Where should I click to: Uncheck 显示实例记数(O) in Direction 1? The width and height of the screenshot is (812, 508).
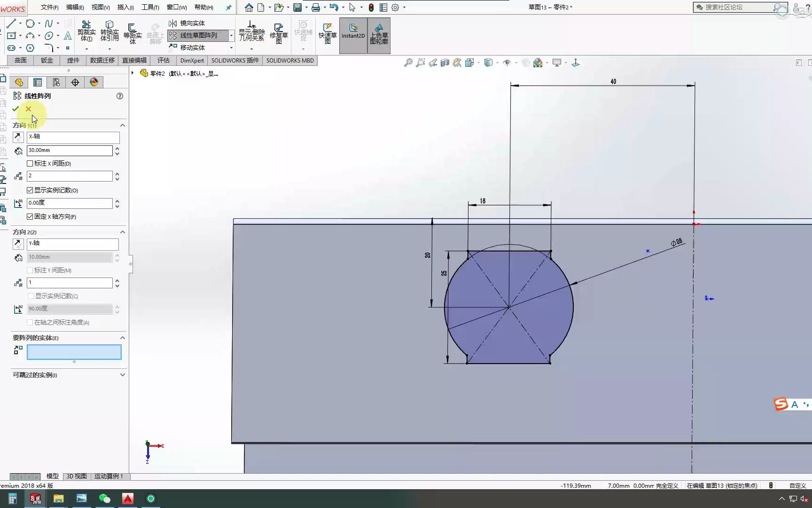pos(30,190)
